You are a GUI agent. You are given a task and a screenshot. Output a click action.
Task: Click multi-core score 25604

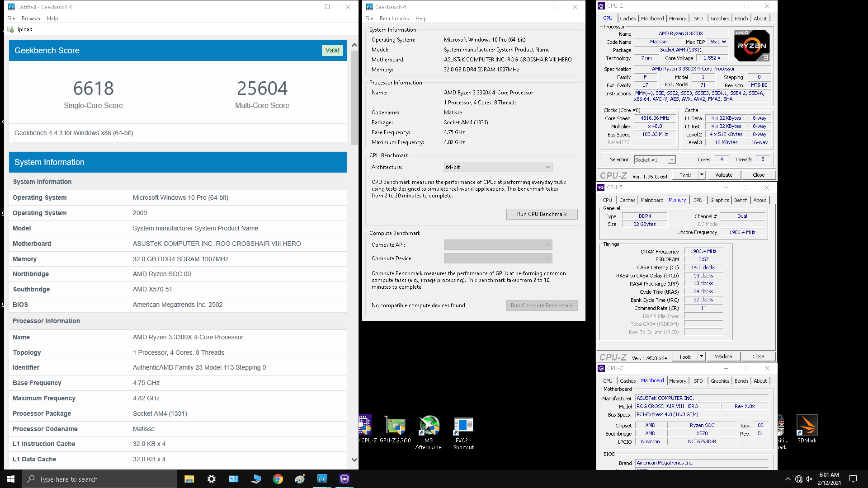click(x=262, y=89)
